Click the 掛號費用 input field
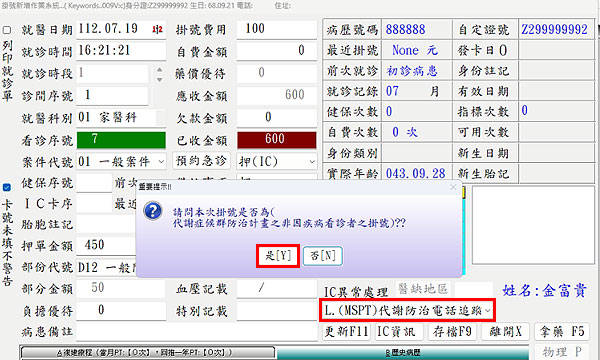This screenshot has height=360, width=600. [x=277, y=29]
